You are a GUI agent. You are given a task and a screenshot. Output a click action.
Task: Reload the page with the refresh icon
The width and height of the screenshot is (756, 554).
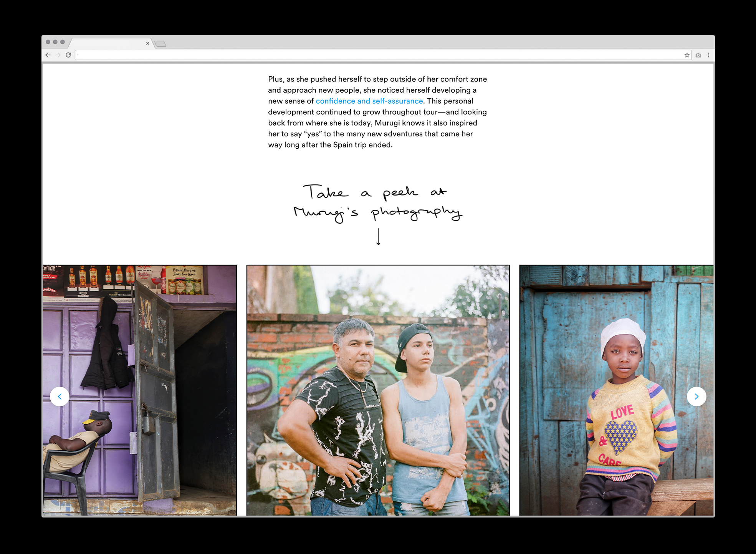[68, 55]
